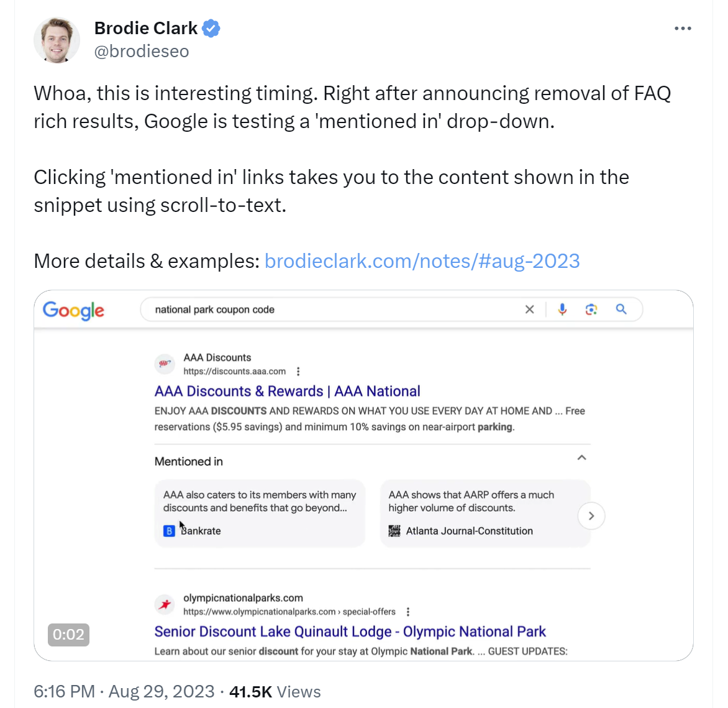Click the Google logo
The image size is (728, 708).
point(73,311)
